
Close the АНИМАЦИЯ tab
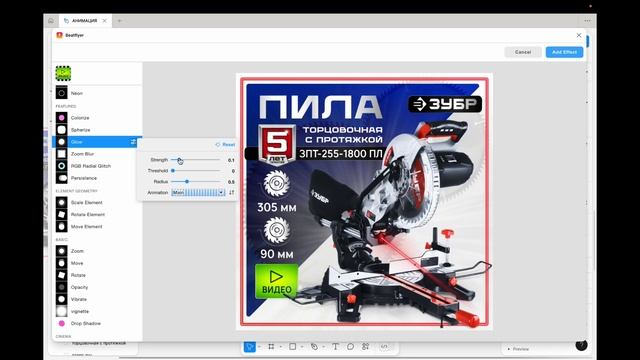(104, 21)
